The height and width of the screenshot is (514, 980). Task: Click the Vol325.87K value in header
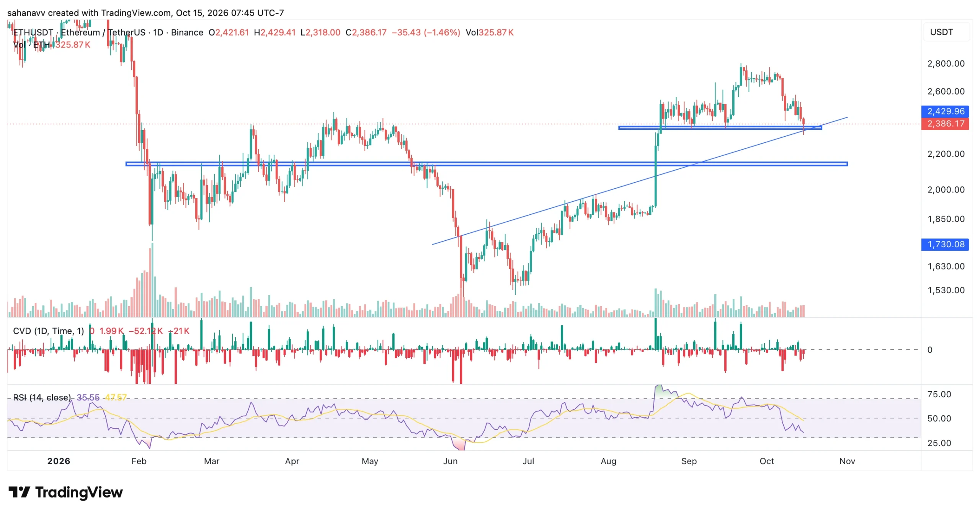pyautogui.click(x=489, y=32)
